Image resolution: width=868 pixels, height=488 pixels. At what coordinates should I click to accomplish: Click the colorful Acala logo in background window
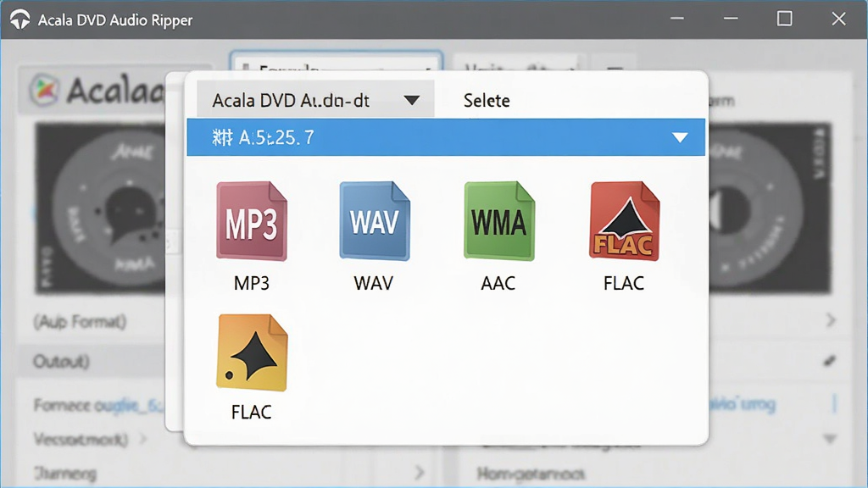pyautogui.click(x=44, y=90)
